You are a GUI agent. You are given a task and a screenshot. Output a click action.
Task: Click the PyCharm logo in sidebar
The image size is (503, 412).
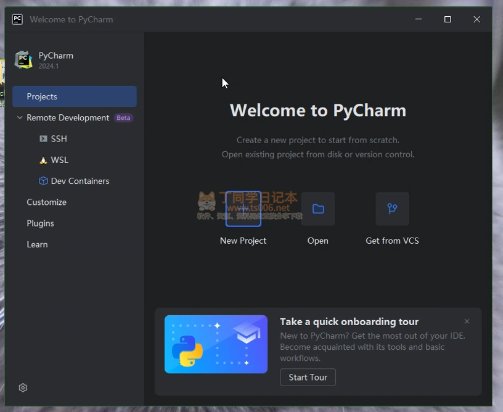point(23,60)
